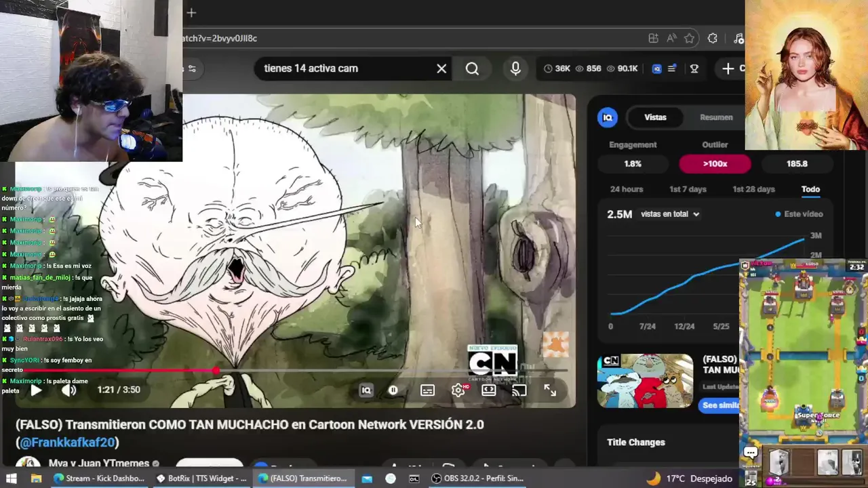Click the vidIQ logo in the side panel
868x488 pixels.
click(x=608, y=117)
